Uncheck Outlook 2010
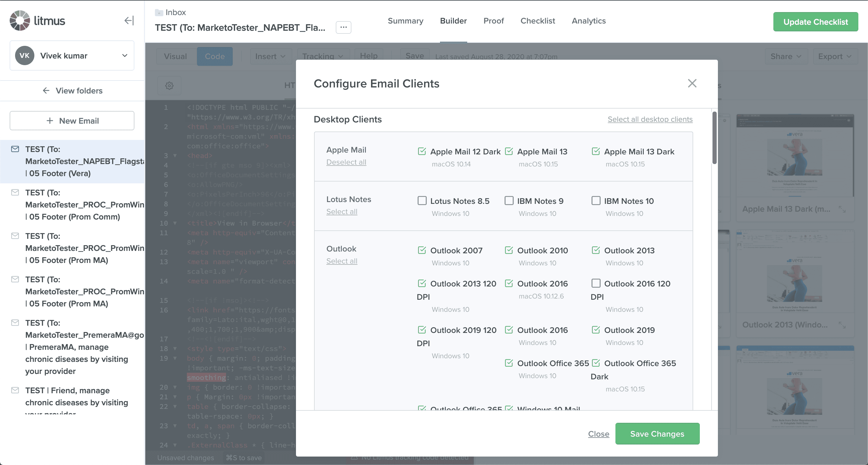Screen dimensions: 868x465 (509, 250)
